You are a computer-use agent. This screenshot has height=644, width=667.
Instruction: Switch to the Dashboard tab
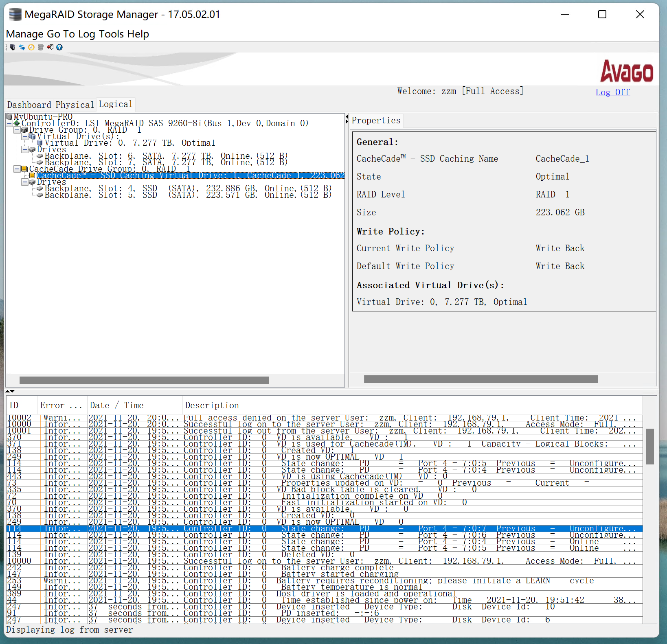[29, 105]
